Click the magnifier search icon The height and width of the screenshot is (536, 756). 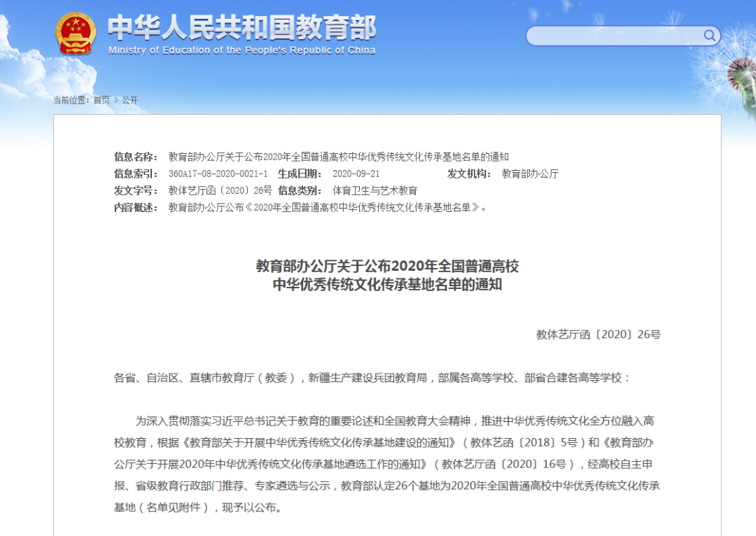[x=709, y=36]
